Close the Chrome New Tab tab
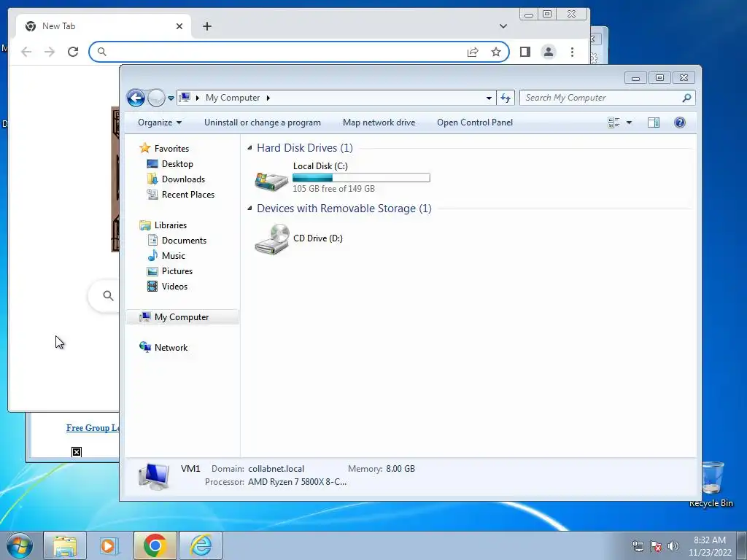The height and width of the screenshot is (560, 747). click(x=179, y=26)
